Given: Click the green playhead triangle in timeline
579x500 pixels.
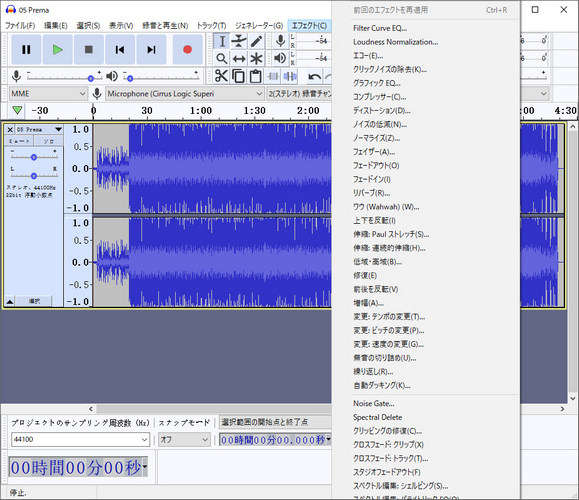Looking at the screenshot, I should click(x=17, y=110).
